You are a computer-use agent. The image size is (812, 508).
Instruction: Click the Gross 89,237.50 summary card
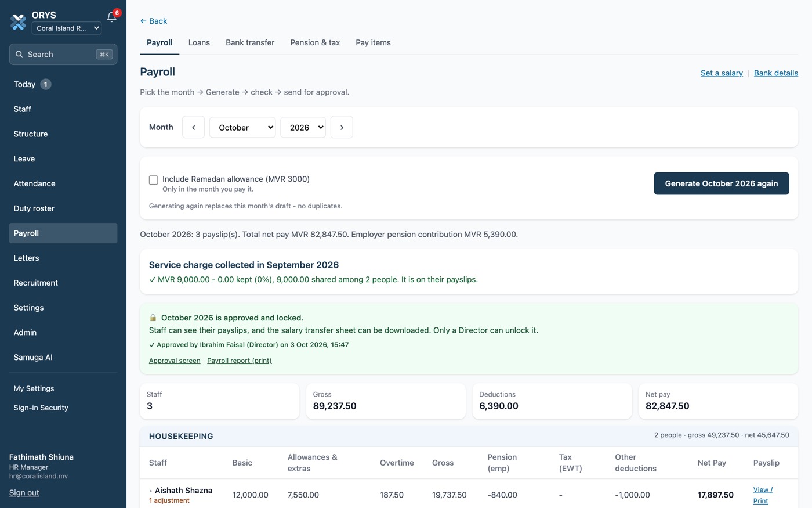386,401
